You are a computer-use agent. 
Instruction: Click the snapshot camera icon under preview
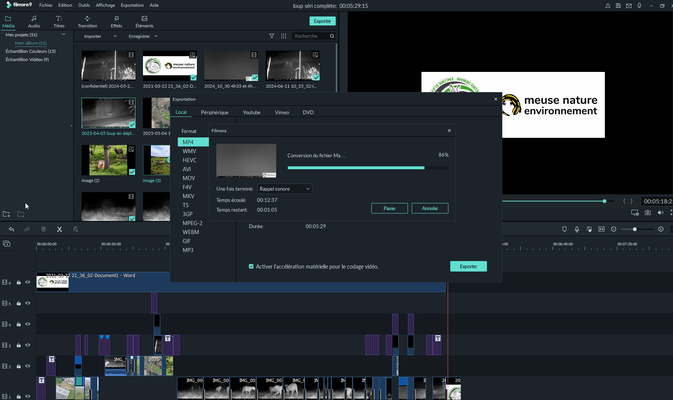648,212
